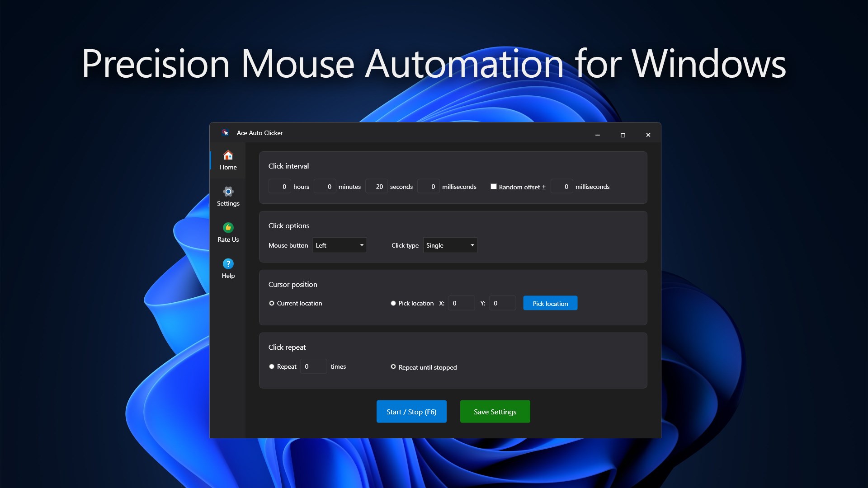Select the Current location radio button
This screenshot has width=868, height=488.
tap(272, 303)
